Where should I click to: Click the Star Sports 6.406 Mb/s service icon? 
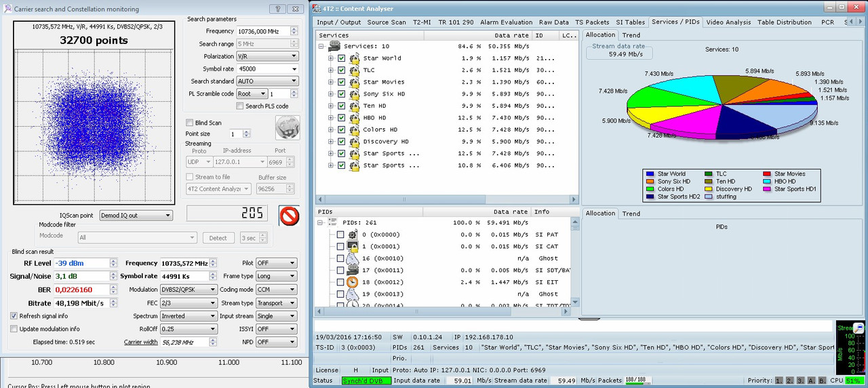(354, 166)
